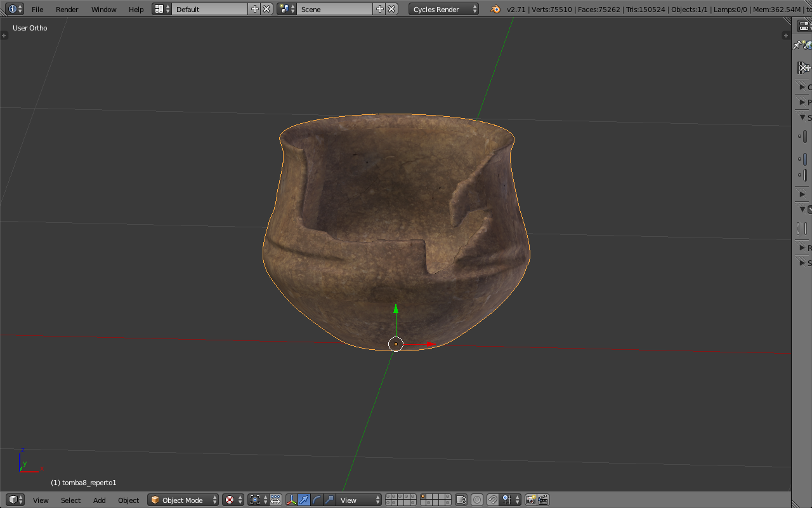Click the Mem:362.54M statistic

coord(777,10)
